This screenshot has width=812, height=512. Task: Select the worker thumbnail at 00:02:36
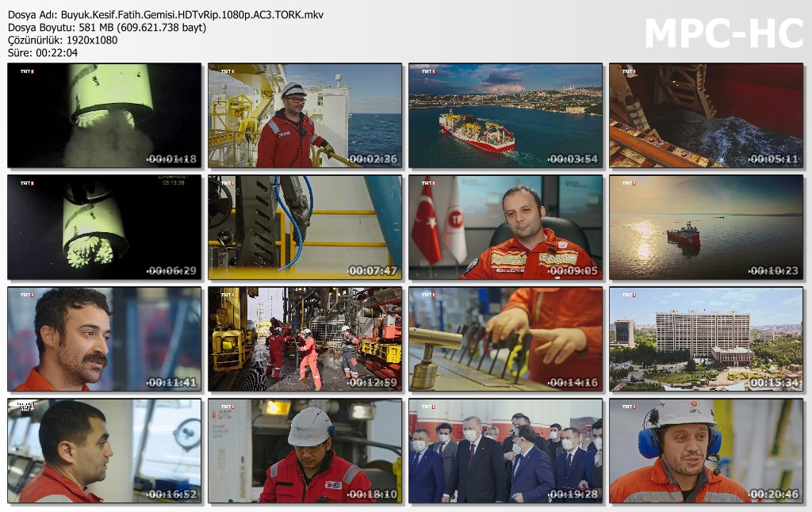click(x=305, y=116)
